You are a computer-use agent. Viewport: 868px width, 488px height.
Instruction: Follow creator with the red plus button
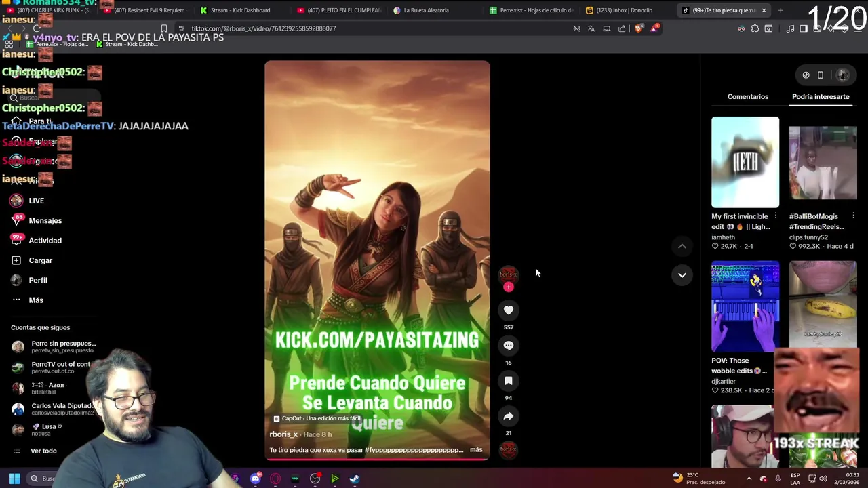point(509,287)
